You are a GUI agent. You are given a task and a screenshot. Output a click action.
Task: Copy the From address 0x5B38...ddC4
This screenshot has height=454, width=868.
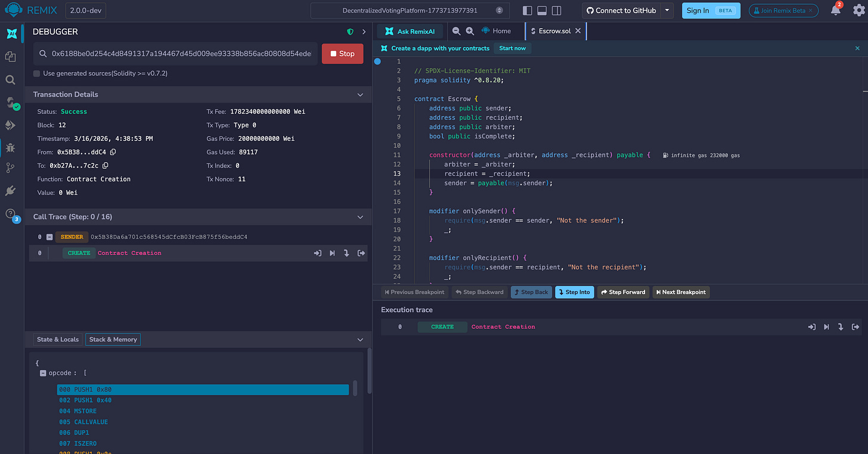(113, 152)
